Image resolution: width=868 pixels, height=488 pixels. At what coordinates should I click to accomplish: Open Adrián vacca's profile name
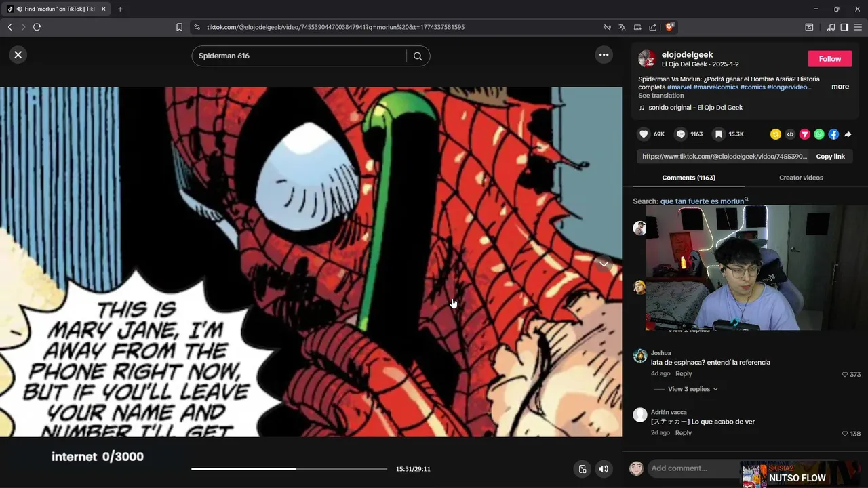tap(669, 412)
